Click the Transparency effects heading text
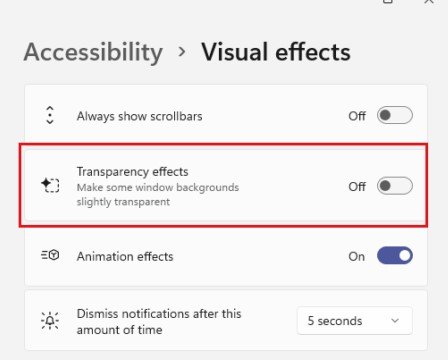 tap(132, 172)
